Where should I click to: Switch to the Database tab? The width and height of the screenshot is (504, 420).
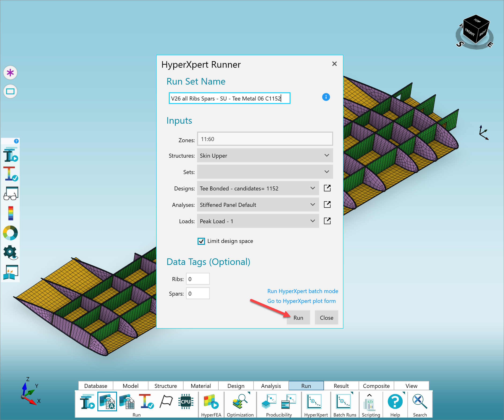96,386
